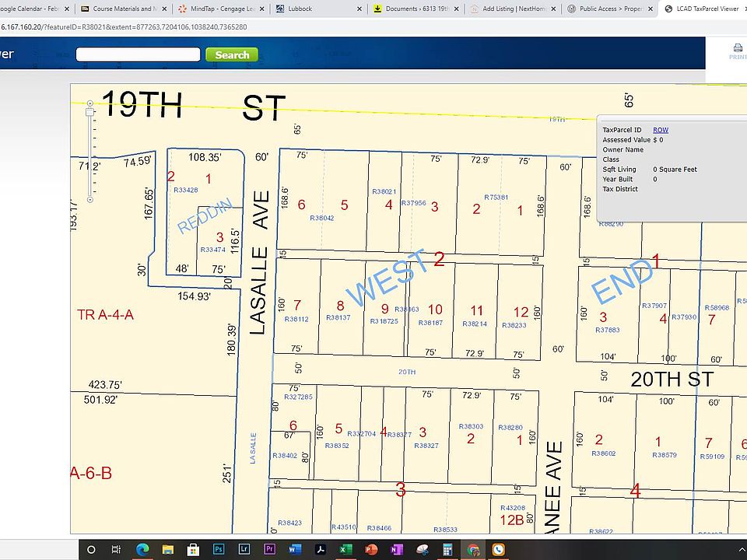Open Excel from the taskbar
Viewport: 747px width, 560px height.
click(x=345, y=550)
